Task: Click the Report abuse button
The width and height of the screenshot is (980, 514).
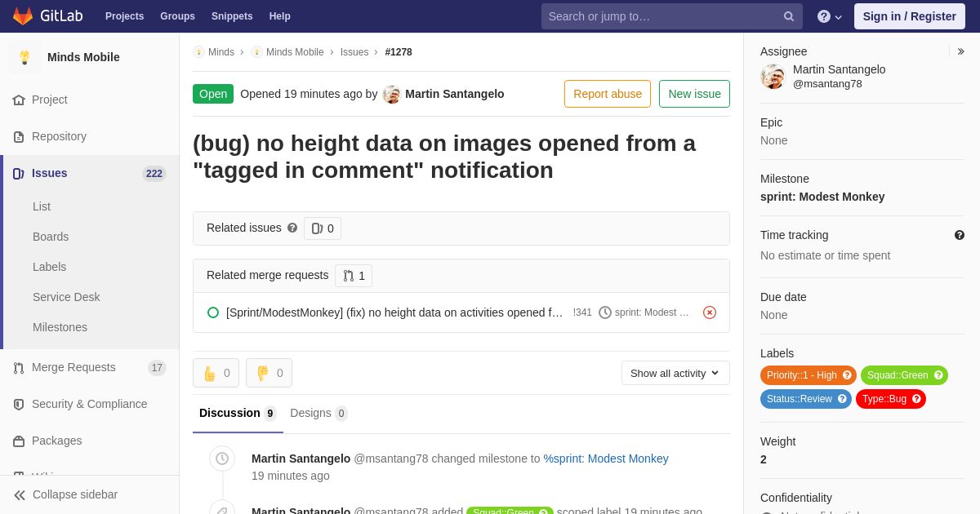Action: tap(608, 94)
